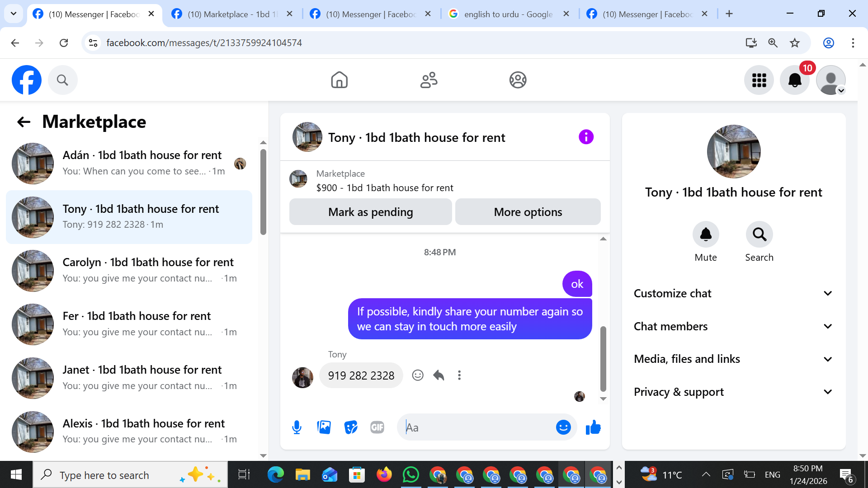The width and height of the screenshot is (868, 488).
Task: Mute the conversation with bell icon
Action: coord(705,234)
